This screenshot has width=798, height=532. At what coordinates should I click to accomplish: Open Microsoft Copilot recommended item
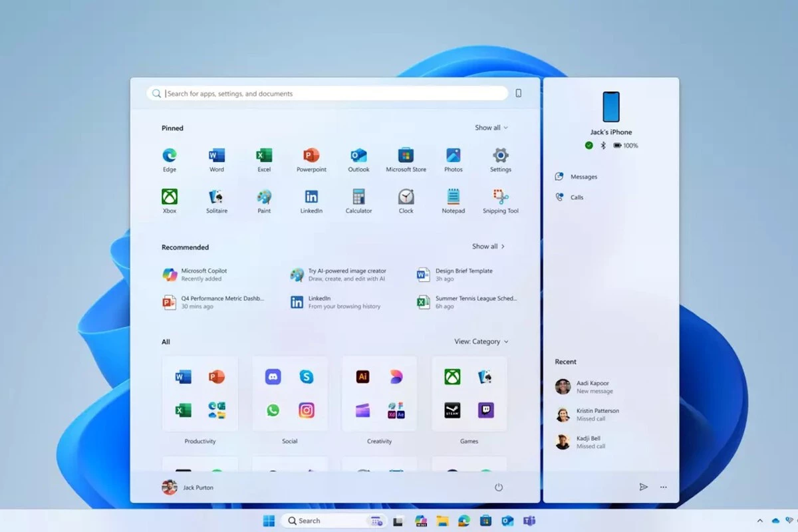tap(196, 275)
